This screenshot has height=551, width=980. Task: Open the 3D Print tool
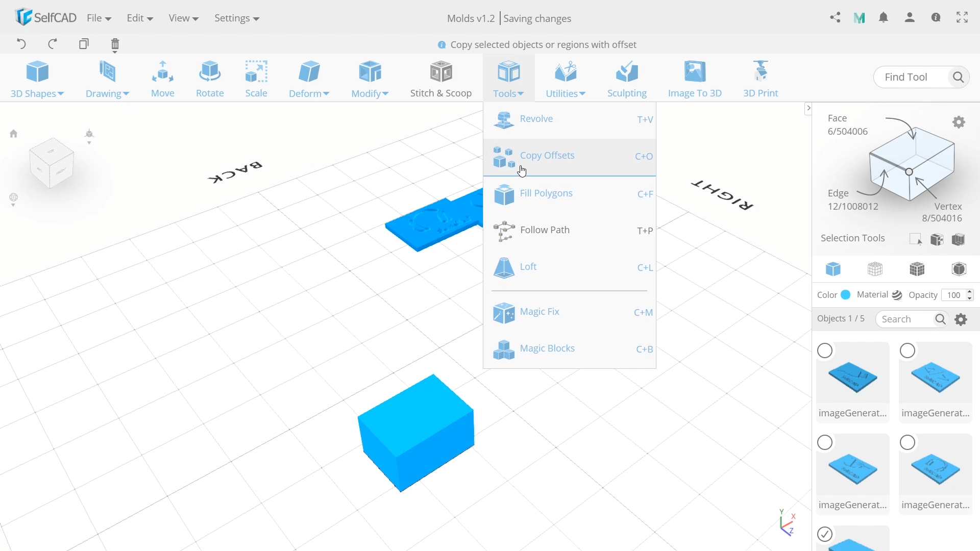point(761,79)
